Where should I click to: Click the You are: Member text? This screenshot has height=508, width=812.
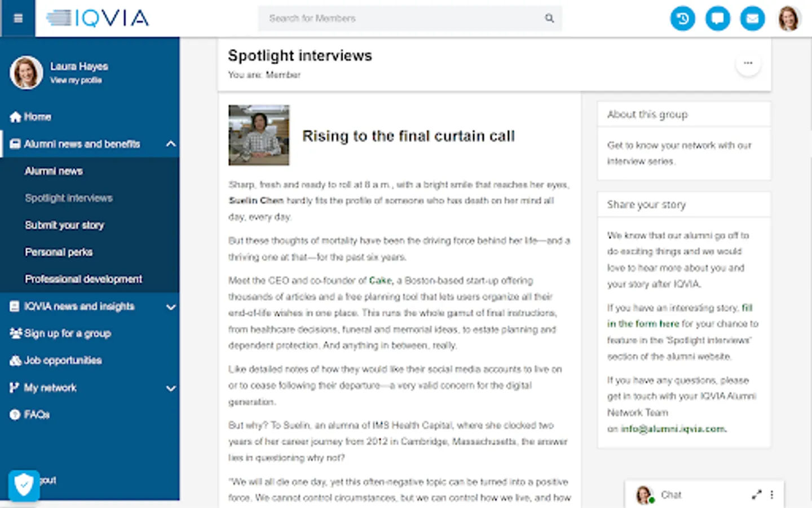[264, 75]
